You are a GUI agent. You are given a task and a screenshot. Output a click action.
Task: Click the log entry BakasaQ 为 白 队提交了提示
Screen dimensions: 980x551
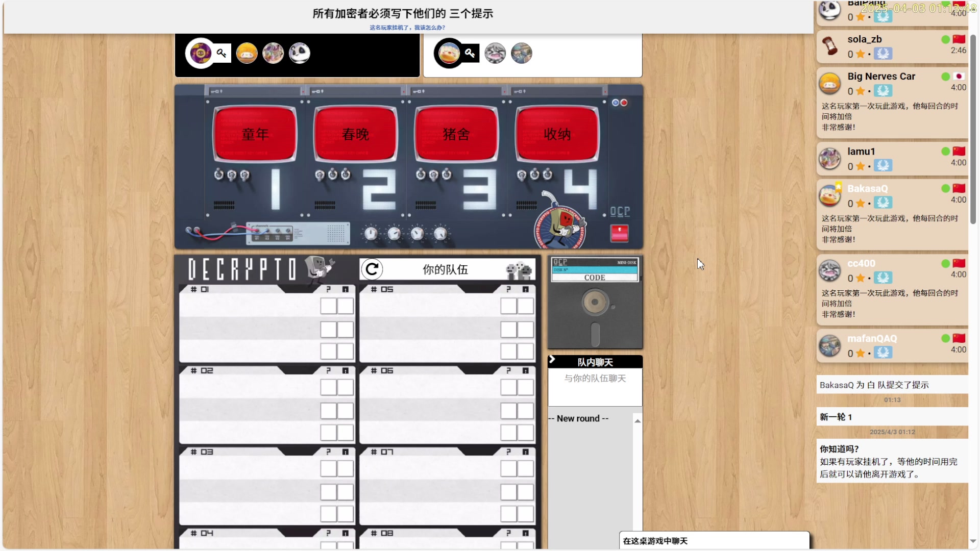coord(892,385)
